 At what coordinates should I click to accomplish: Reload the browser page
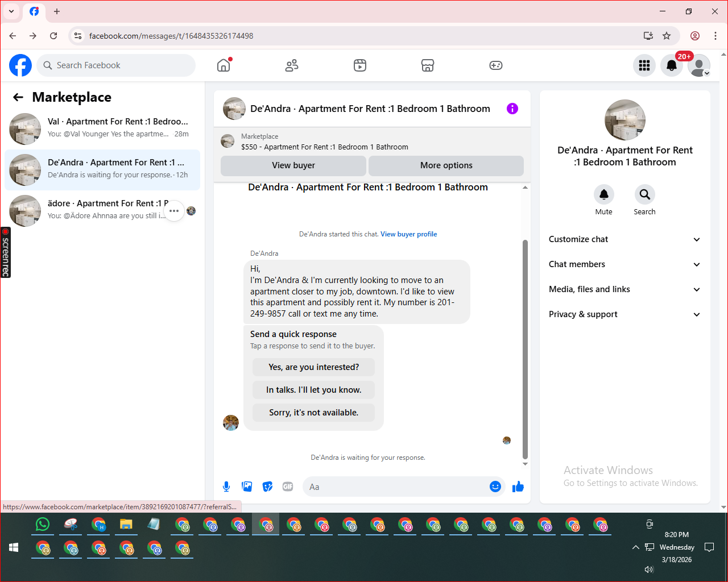(53, 36)
